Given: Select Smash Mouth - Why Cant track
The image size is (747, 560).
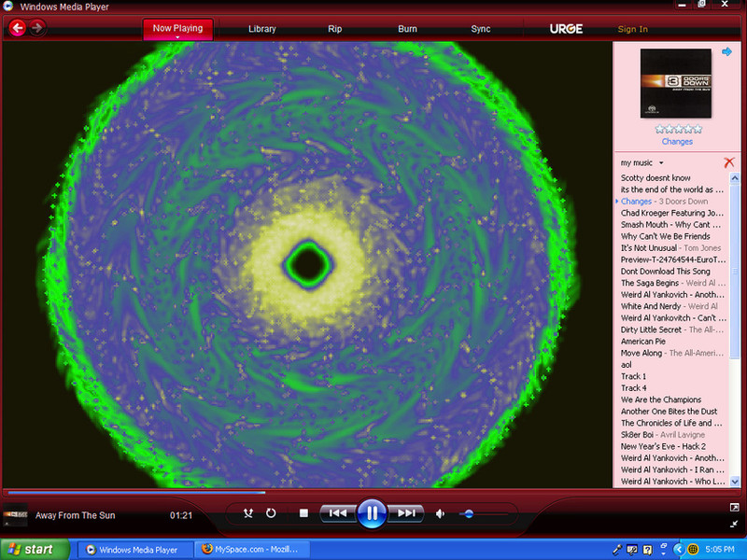Looking at the screenshot, I should (x=671, y=224).
